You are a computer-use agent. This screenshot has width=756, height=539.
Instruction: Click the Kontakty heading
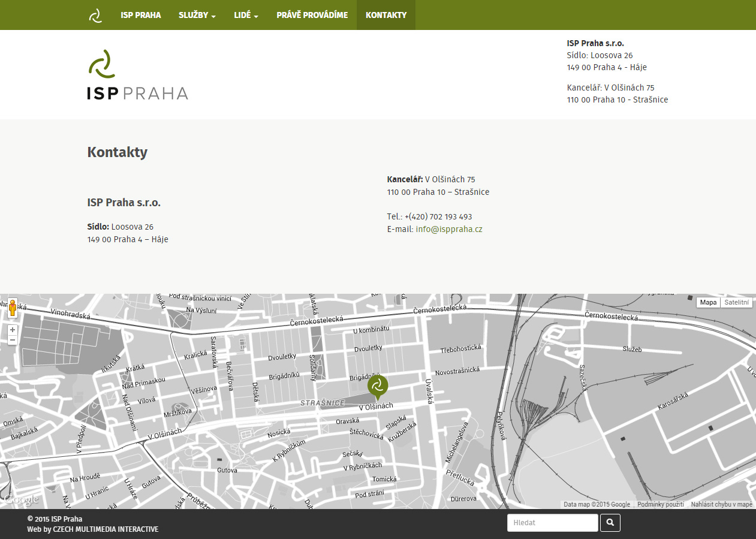(118, 152)
